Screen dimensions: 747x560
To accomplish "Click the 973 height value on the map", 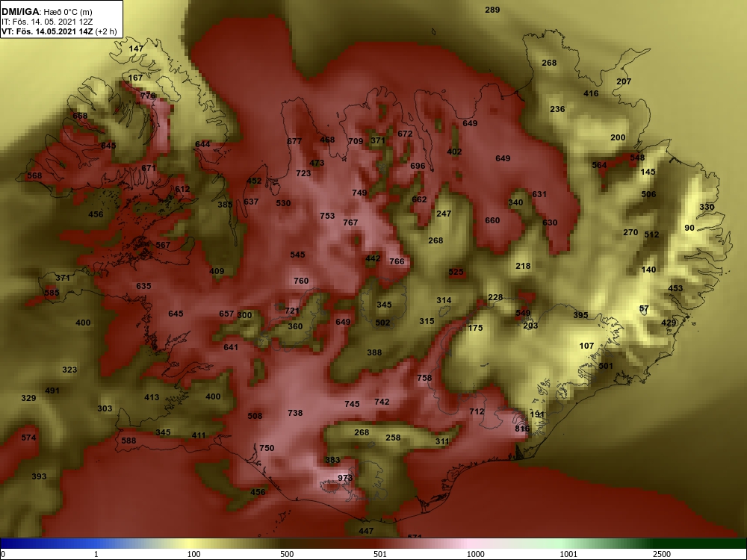I will [x=345, y=478].
